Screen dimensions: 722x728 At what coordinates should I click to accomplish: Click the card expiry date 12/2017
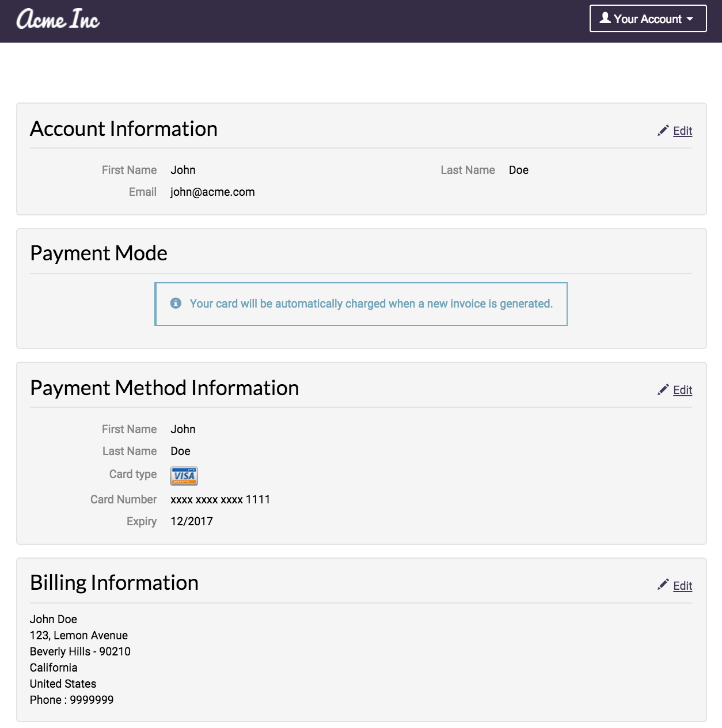192,521
